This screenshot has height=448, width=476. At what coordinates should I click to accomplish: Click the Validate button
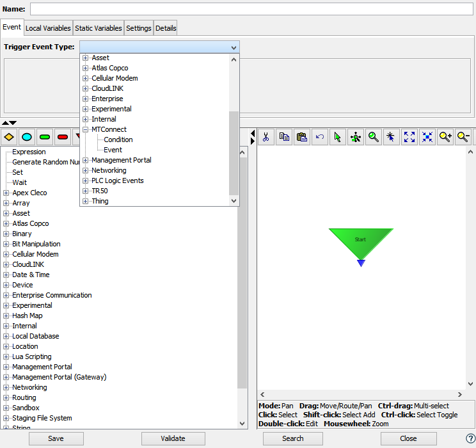point(173,438)
